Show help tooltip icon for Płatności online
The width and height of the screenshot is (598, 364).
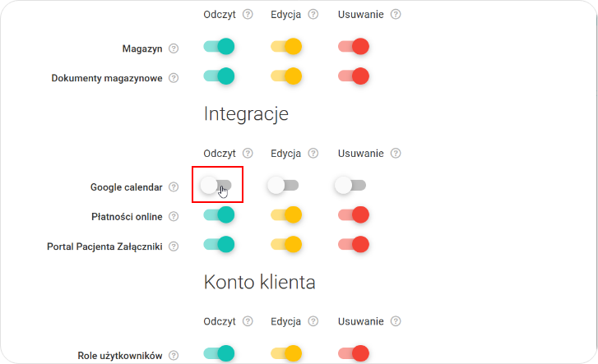coord(174,217)
